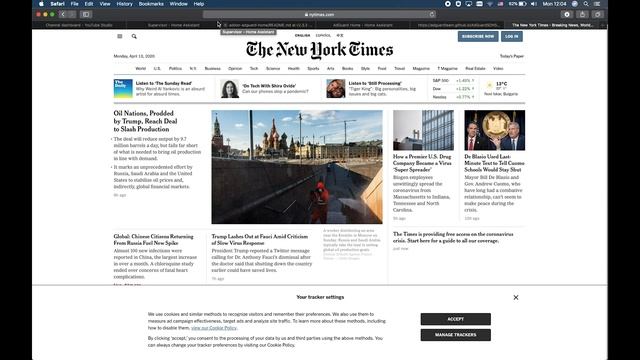
Task: Switch to the YouTube Studio tab
Action: pos(79,25)
